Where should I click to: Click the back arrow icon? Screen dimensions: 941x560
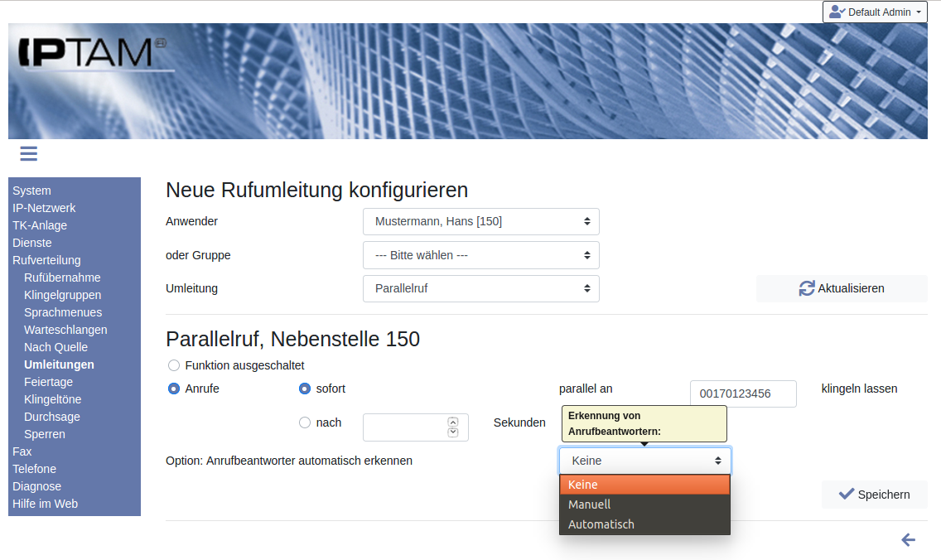tap(908, 540)
